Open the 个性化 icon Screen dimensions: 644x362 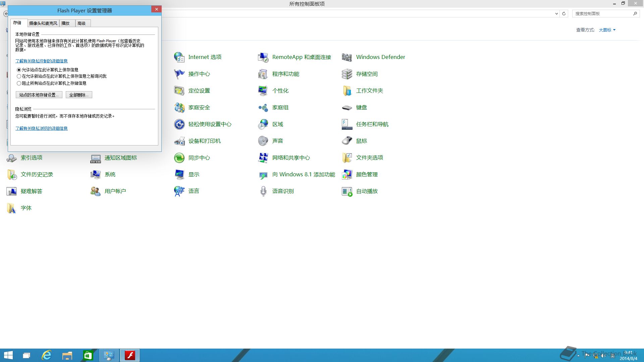pos(263,91)
